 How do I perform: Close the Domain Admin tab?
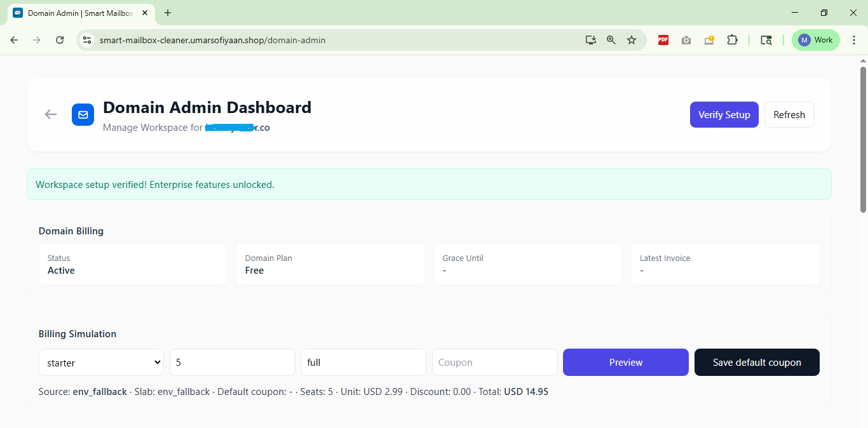coord(144,13)
